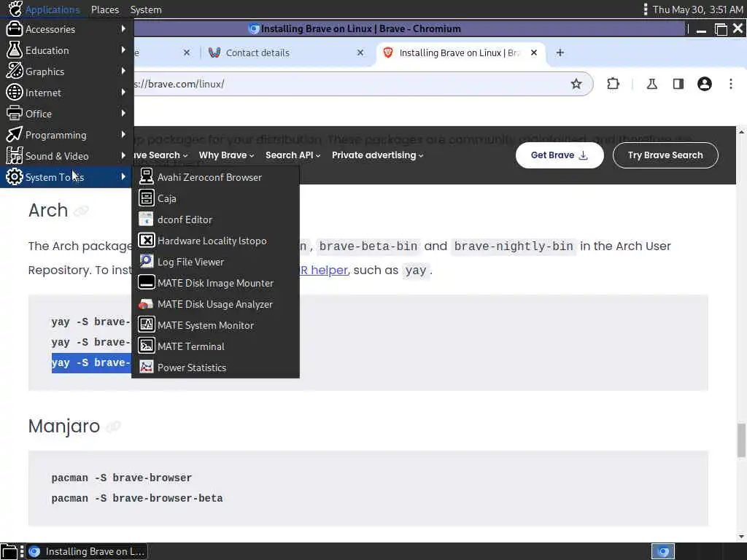Click the pacman -S brave-browser-beta command text
The height and width of the screenshot is (560, 747).
137,499
